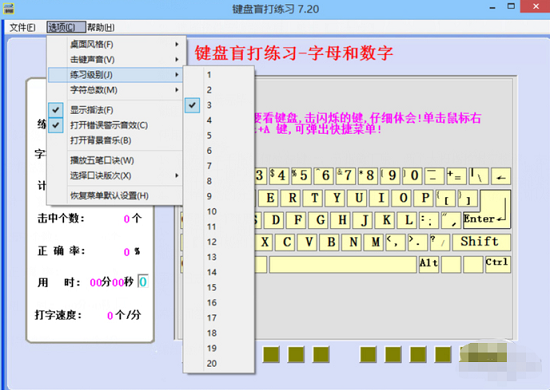Click the H key on virtual keyboard
Viewport: 550px width, 390px height.
342,220
